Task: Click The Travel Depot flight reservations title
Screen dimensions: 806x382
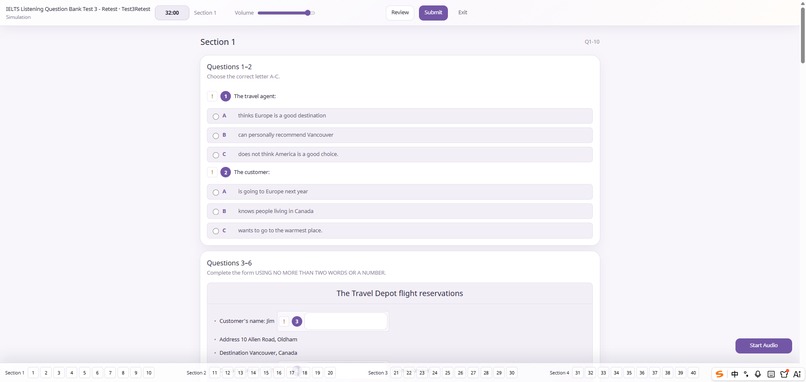Action: pyautogui.click(x=400, y=294)
